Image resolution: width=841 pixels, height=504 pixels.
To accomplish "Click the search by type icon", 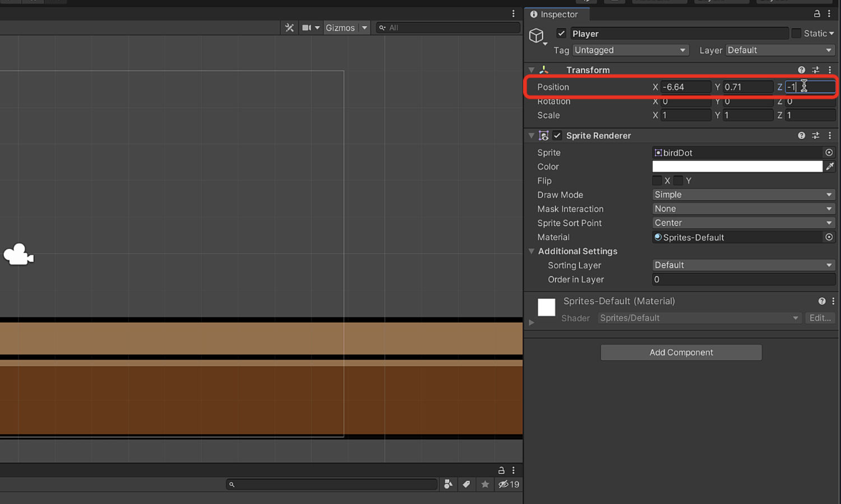I will click(x=448, y=484).
